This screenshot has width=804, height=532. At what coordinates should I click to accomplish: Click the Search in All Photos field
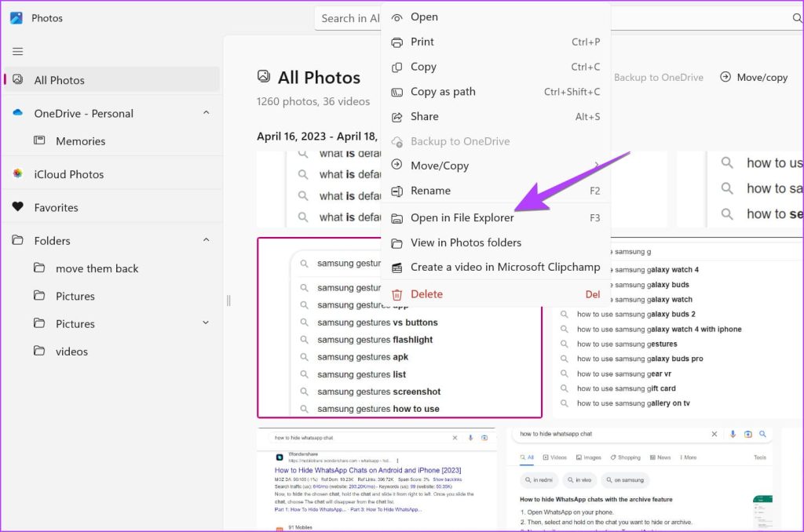point(348,19)
